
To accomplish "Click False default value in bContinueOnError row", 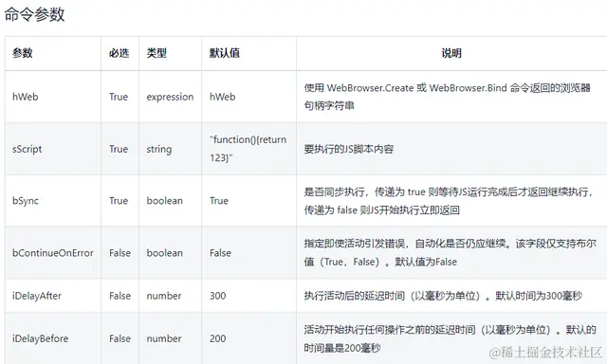I will pos(221,253).
